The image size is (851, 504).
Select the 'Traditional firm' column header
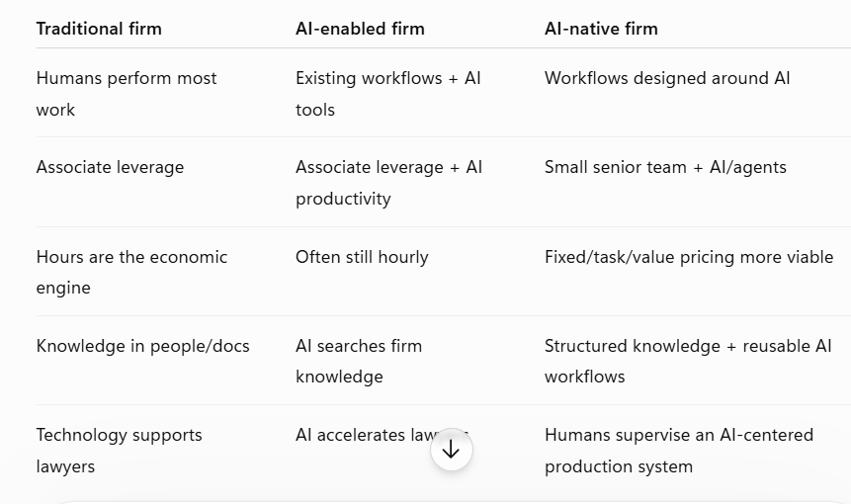tap(99, 29)
